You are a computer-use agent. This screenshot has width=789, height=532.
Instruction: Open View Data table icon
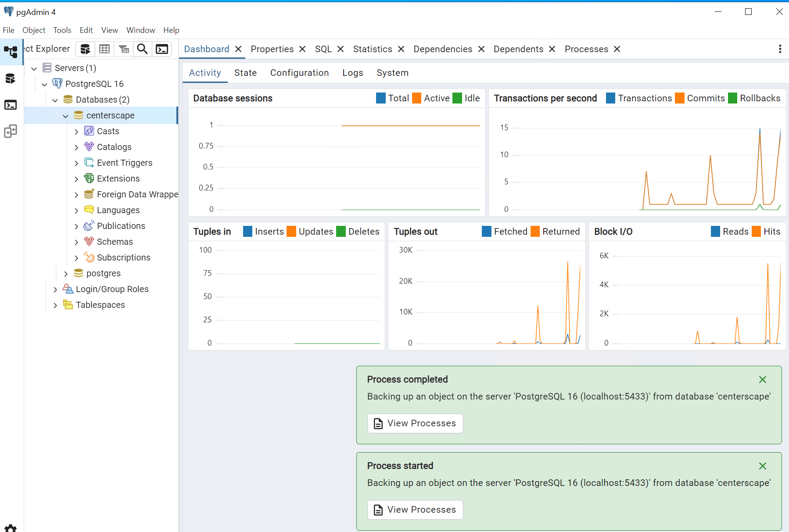pyautogui.click(x=104, y=49)
